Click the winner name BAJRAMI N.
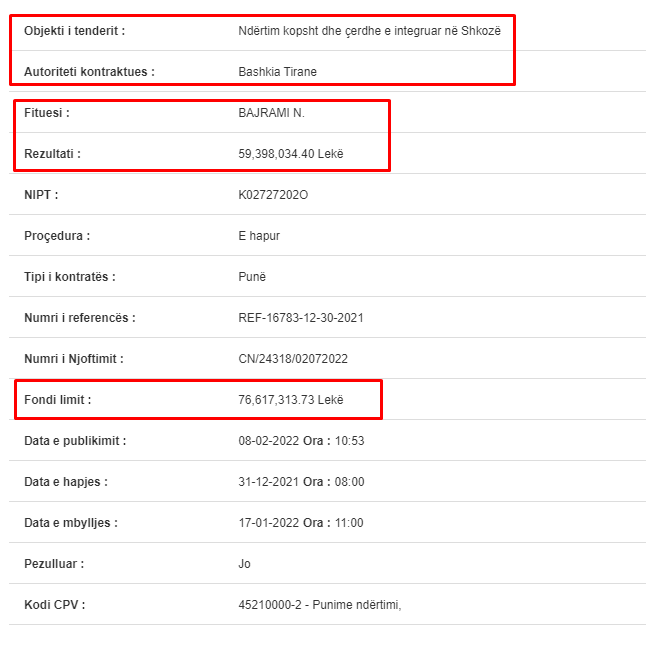 [272, 113]
